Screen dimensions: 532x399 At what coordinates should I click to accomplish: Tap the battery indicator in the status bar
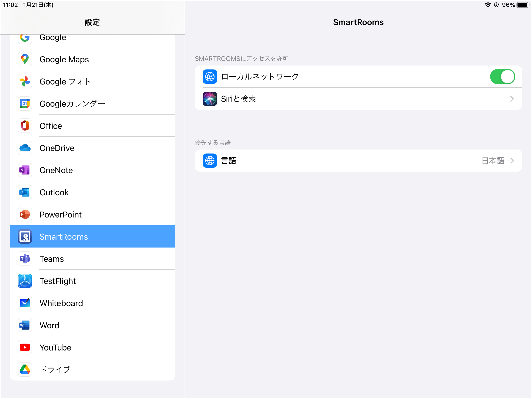tap(523, 5)
